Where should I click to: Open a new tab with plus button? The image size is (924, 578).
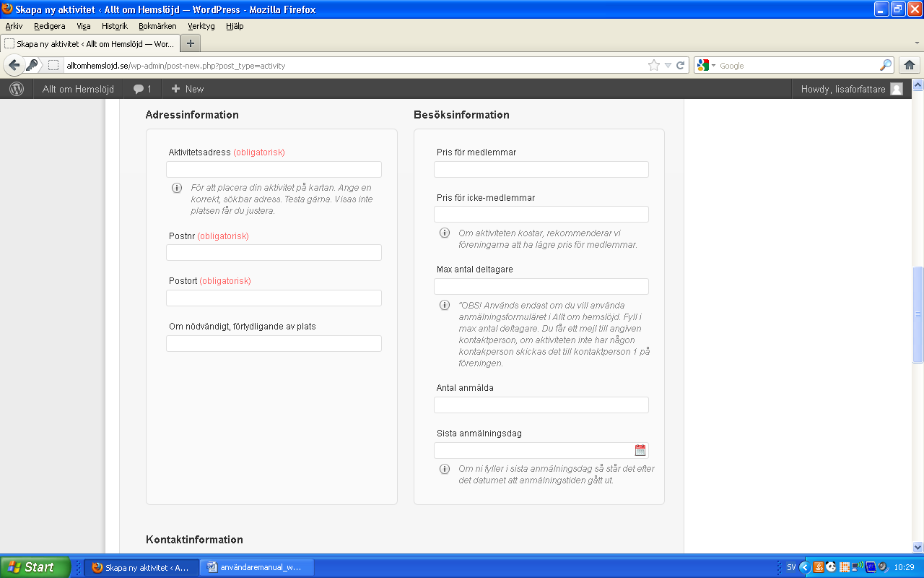191,43
